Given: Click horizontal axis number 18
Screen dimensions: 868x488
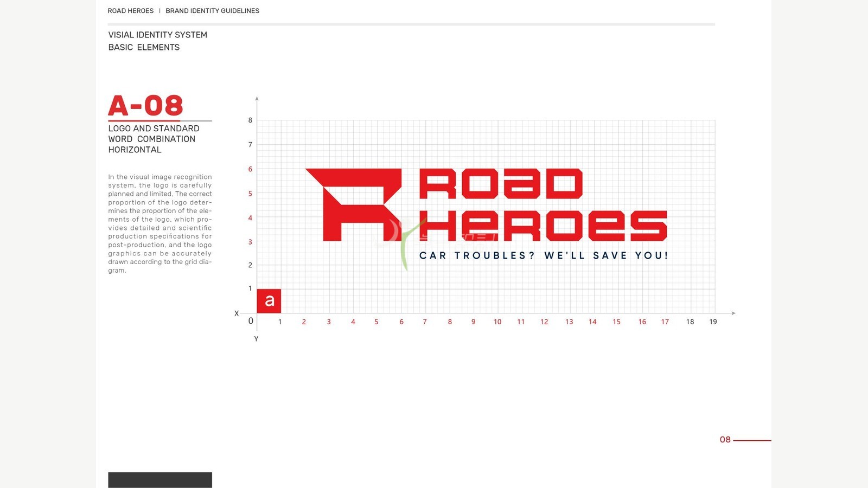Looking at the screenshot, I should (x=690, y=322).
